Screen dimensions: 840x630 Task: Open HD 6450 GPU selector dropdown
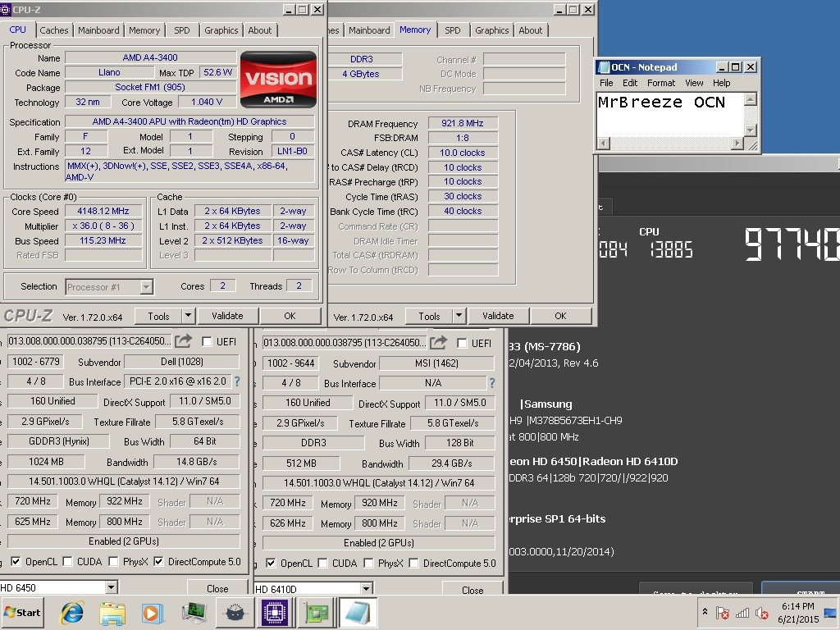111,587
